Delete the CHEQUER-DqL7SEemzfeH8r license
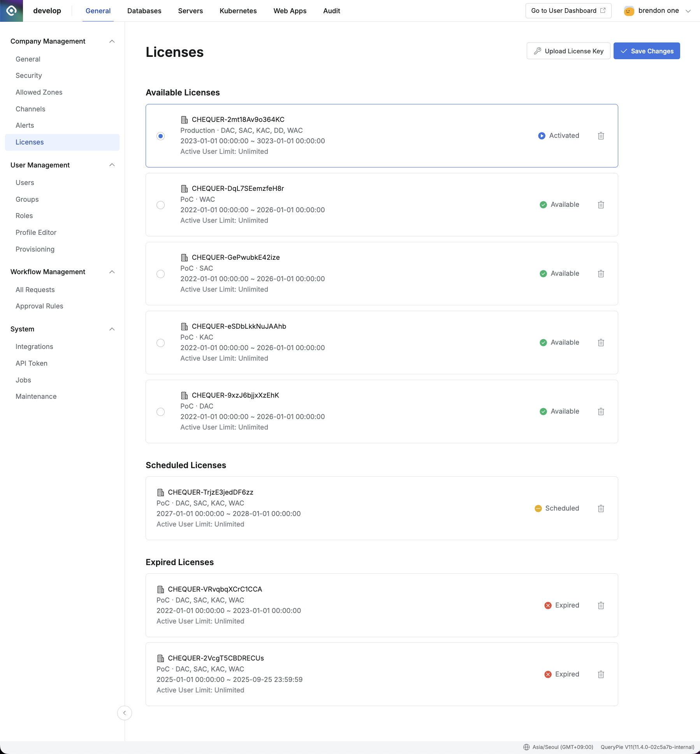Viewport: 700px width, 754px height. (601, 205)
